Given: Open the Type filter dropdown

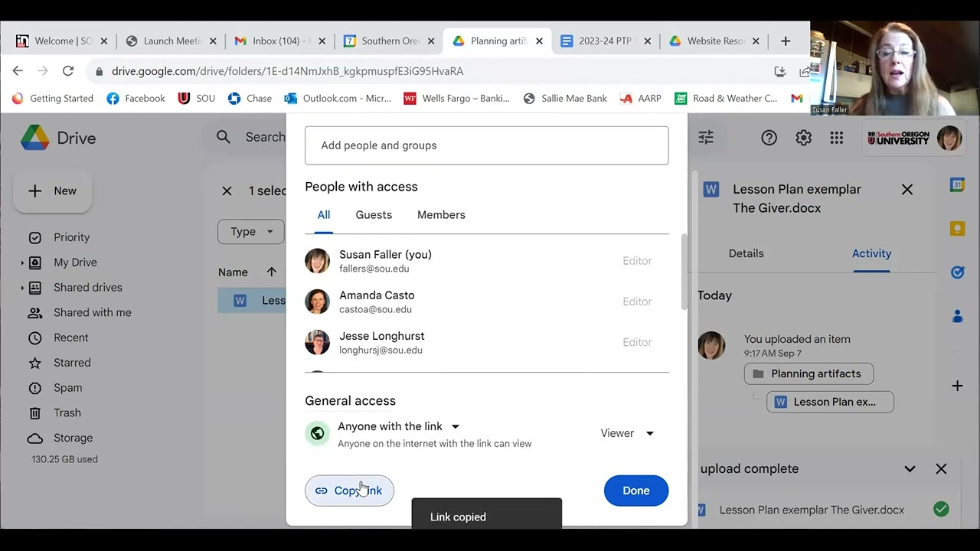Looking at the screenshot, I should pyautogui.click(x=251, y=232).
